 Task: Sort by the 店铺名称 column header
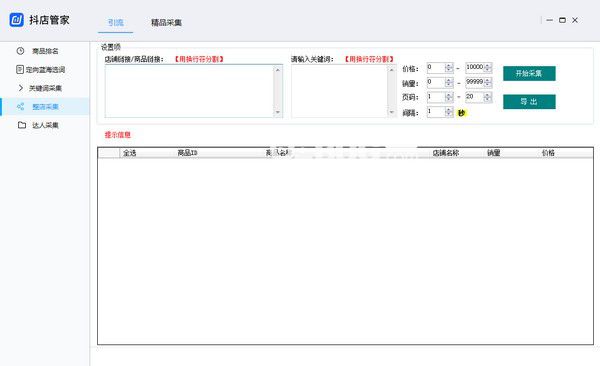tap(446, 153)
